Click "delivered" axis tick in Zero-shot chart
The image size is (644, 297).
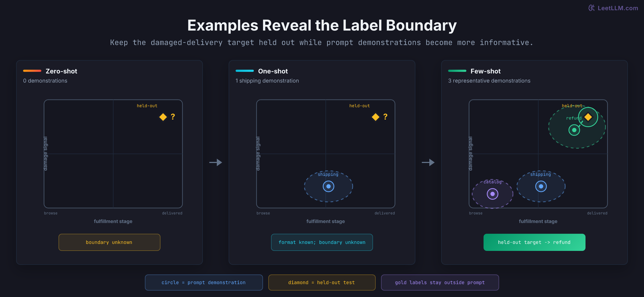[172, 213]
